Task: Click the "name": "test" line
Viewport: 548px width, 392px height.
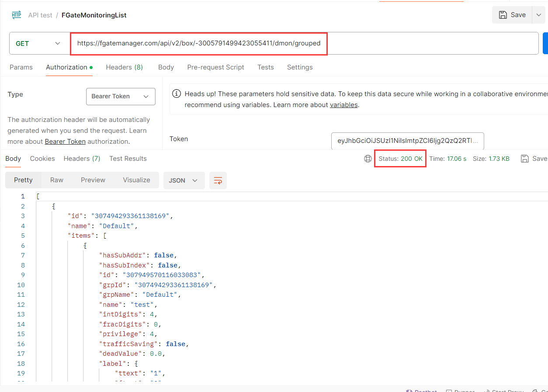Action: pyautogui.click(x=128, y=305)
